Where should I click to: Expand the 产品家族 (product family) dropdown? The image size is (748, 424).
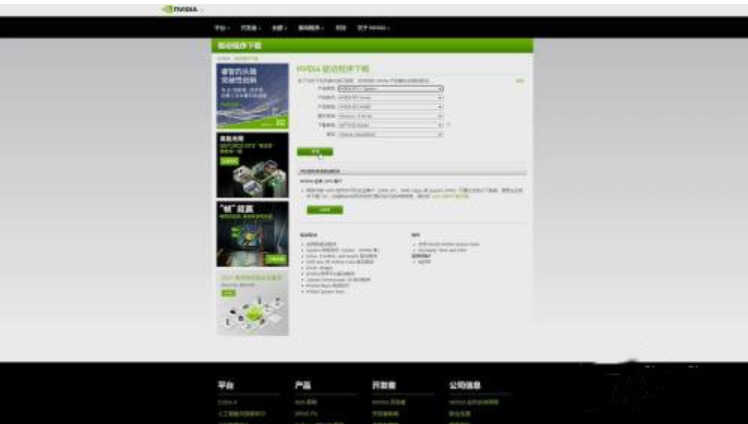click(x=390, y=107)
